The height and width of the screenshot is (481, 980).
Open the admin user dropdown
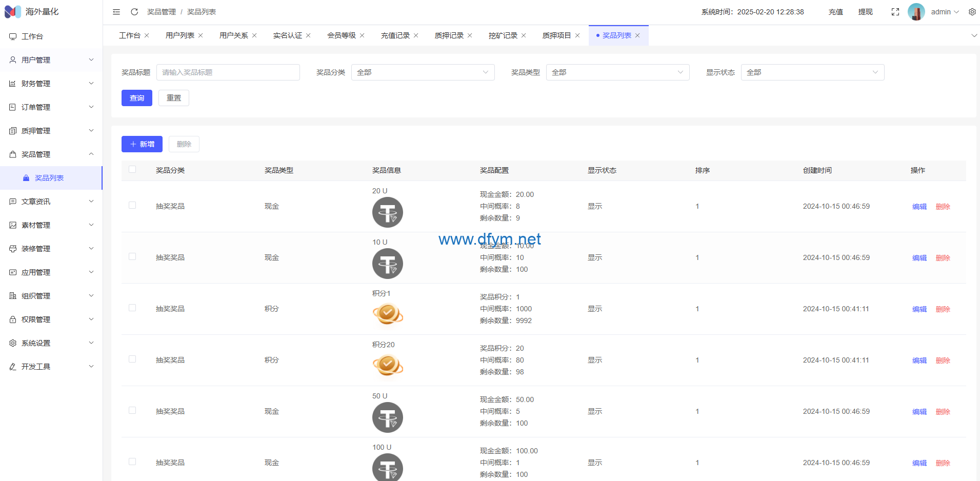(945, 12)
